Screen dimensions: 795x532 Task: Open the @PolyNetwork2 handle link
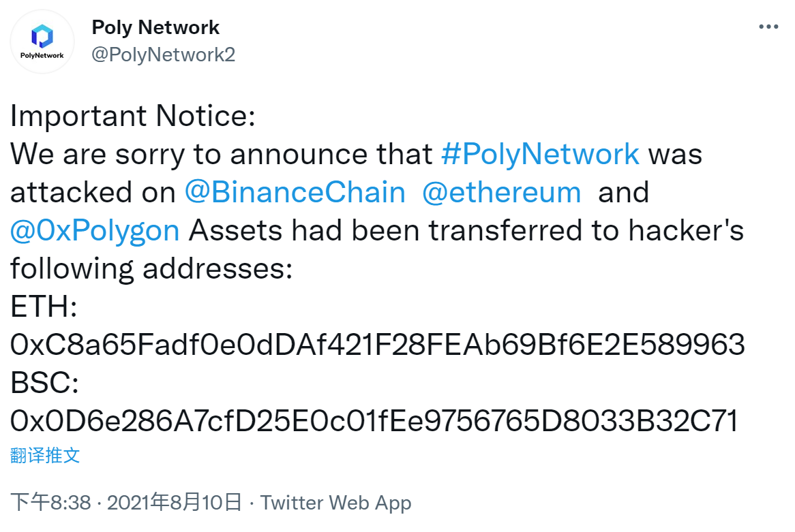(163, 54)
